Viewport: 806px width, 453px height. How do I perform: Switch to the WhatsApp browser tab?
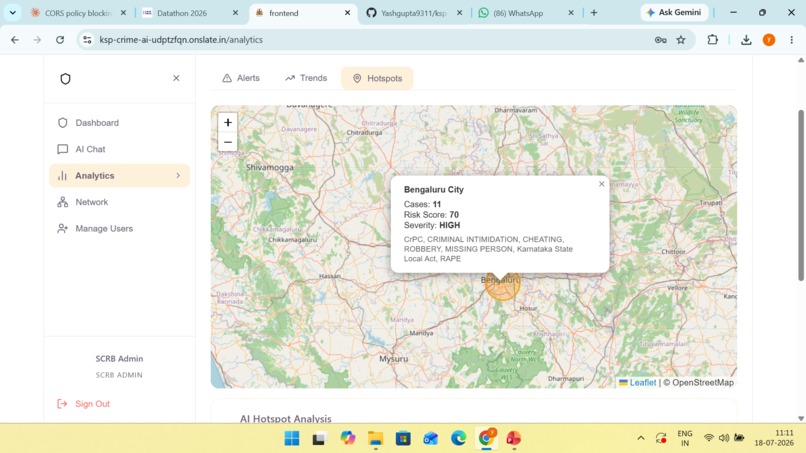tap(526, 13)
